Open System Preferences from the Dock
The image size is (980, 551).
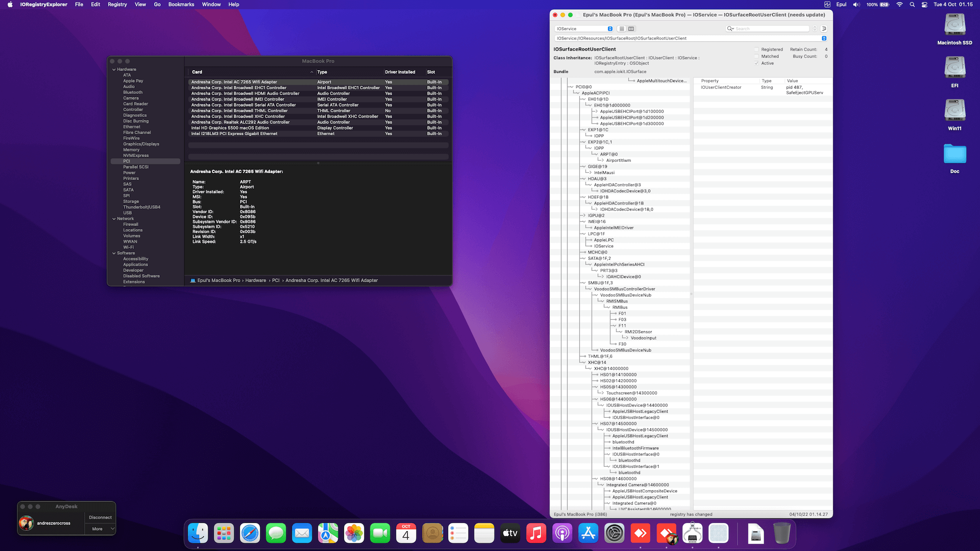[x=615, y=534]
